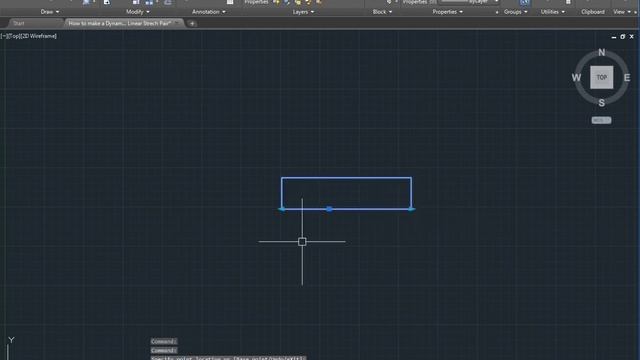Expand the Block panel
Image resolution: width=640 pixels, height=360 pixels.
pyautogui.click(x=382, y=12)
